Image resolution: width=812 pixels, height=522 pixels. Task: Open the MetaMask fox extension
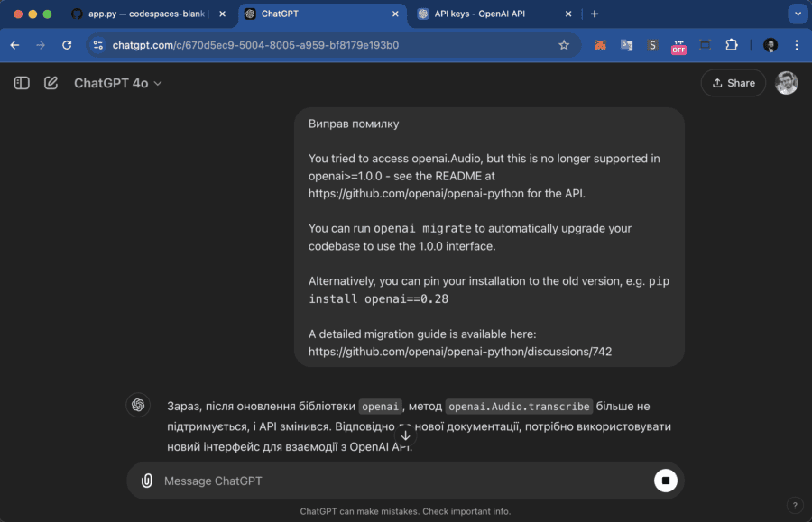click(x=600, y=45)
